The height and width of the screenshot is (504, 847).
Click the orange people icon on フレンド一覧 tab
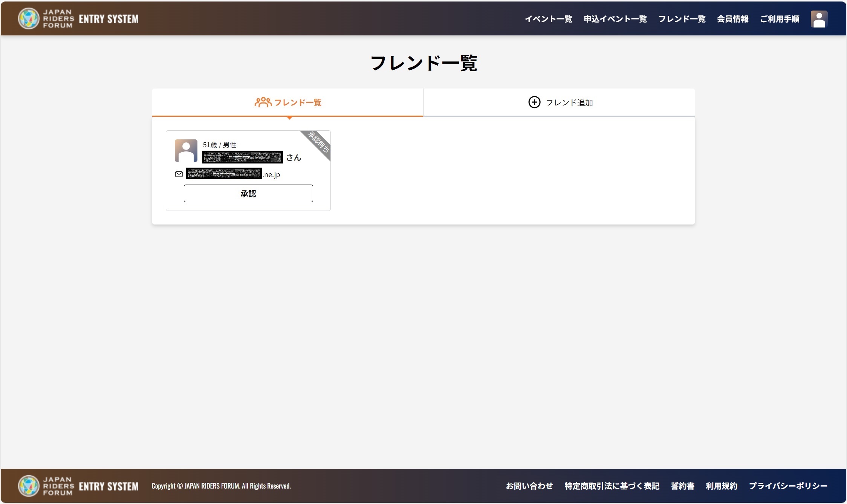[x=263, y=102]
